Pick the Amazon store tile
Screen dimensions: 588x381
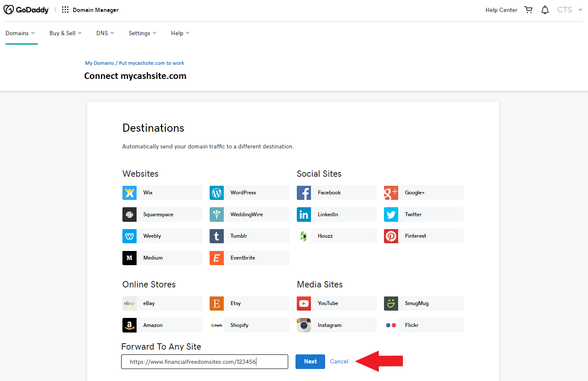pyautogui.click(x=162, y=325)
